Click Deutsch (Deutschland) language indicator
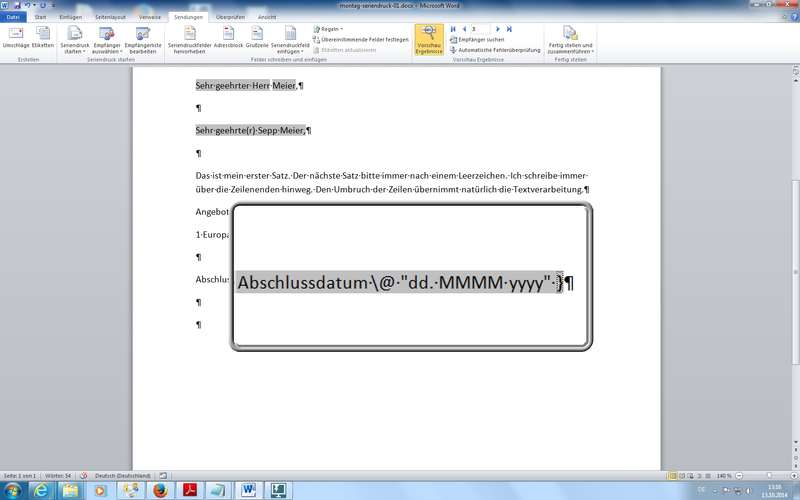The width and height of the screenshot is (800, 500). click(123, 476)
